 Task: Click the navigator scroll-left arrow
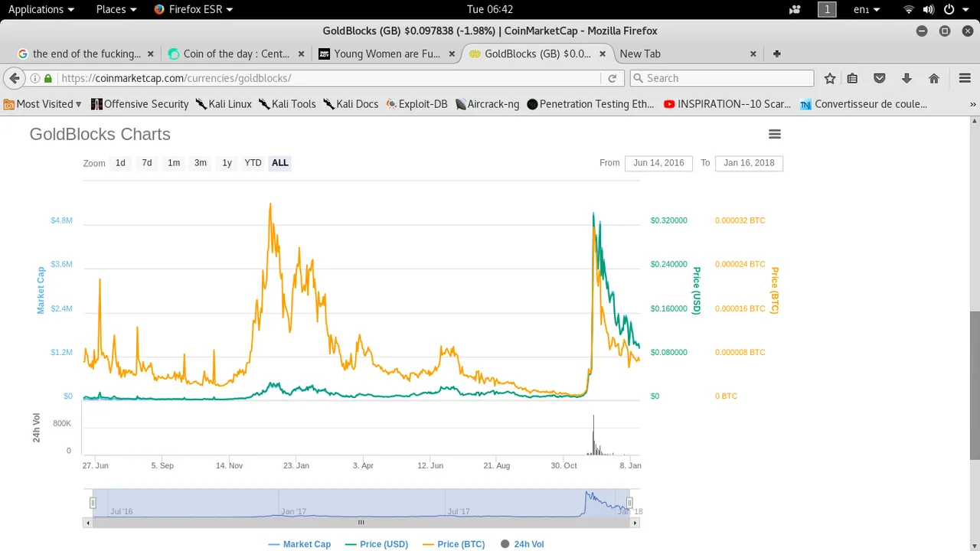(87, 523)
